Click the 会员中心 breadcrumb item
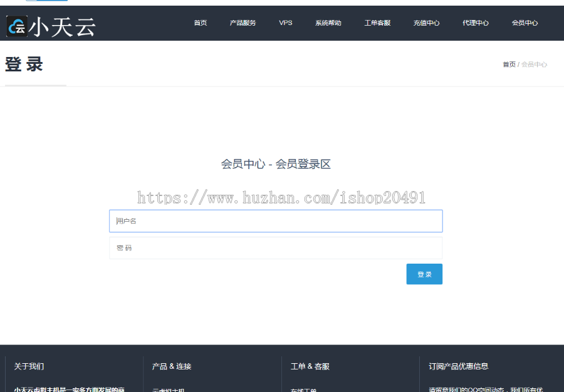Viewport: 564px width, 392px height. [535, 64]
